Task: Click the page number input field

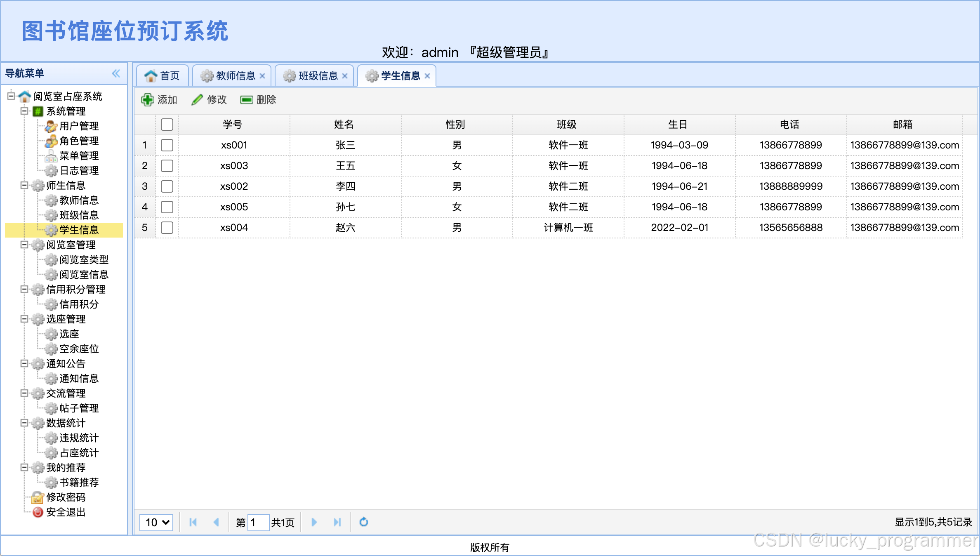Action: (258, 522)
